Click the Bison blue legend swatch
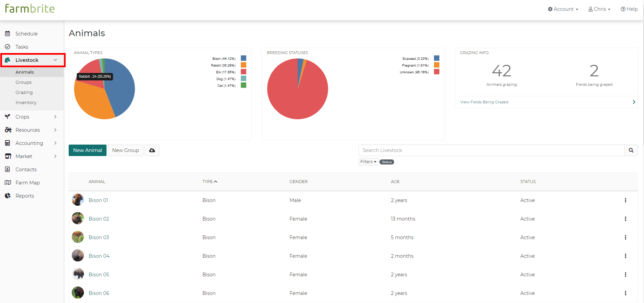 click(244, 58)
